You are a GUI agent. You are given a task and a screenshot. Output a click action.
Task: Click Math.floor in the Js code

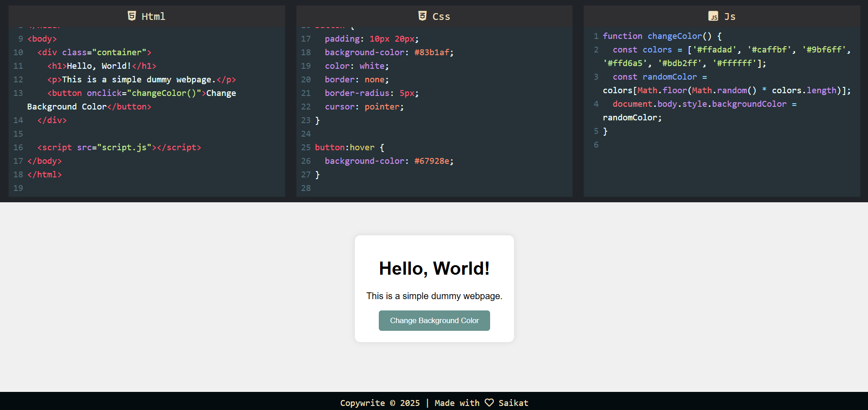coord(662,91)
